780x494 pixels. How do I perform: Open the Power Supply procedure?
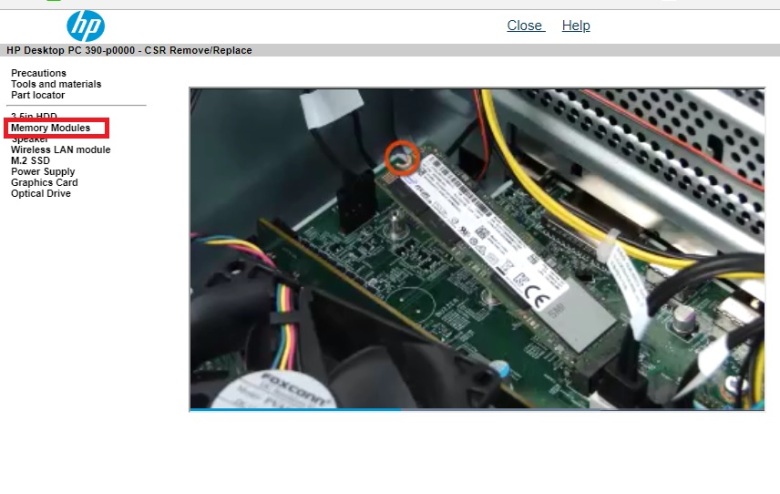tap(43, 172)
